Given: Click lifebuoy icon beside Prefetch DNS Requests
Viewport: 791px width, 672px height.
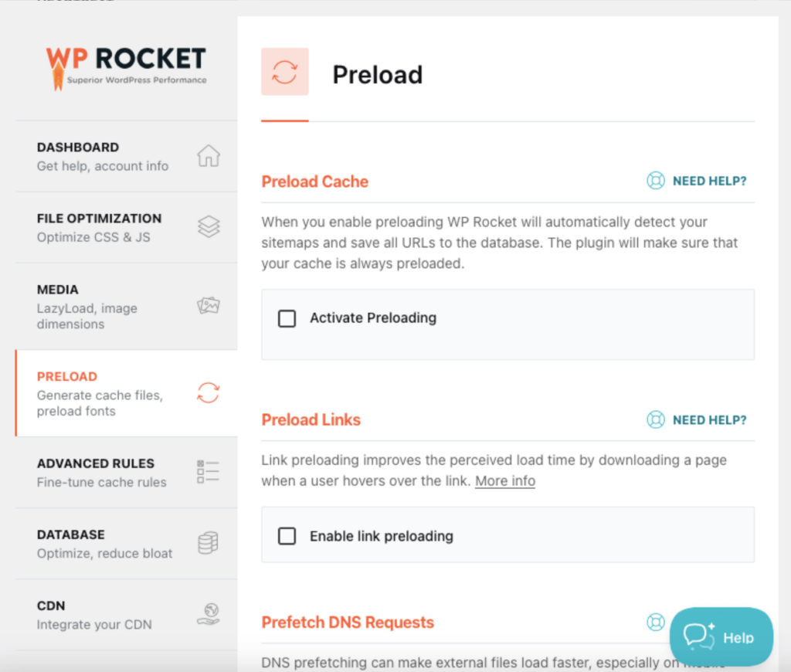Looking at the screenshot, I should point(655,622).
